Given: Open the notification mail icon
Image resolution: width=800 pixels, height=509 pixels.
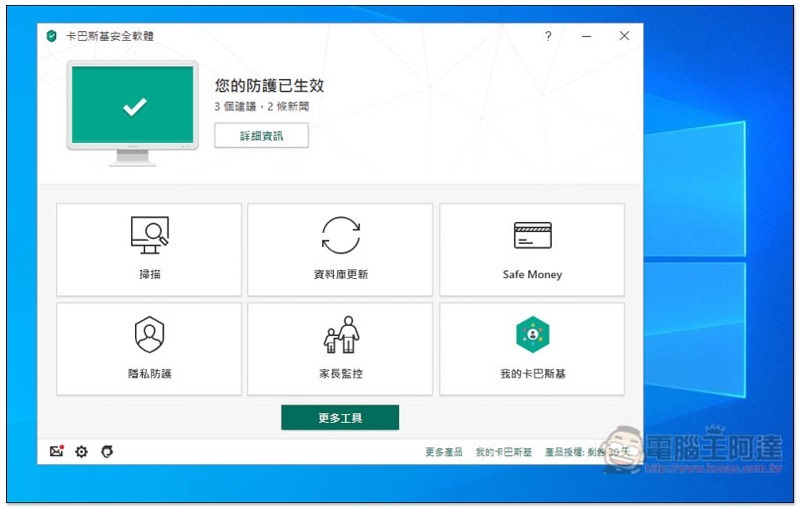Looking at the screenshot, I should coord(57,451).
